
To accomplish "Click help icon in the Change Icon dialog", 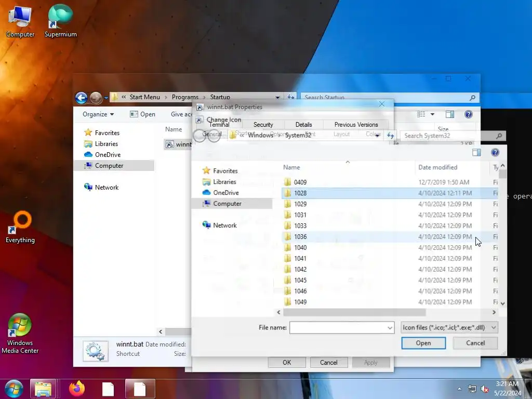I will [495, 152].
